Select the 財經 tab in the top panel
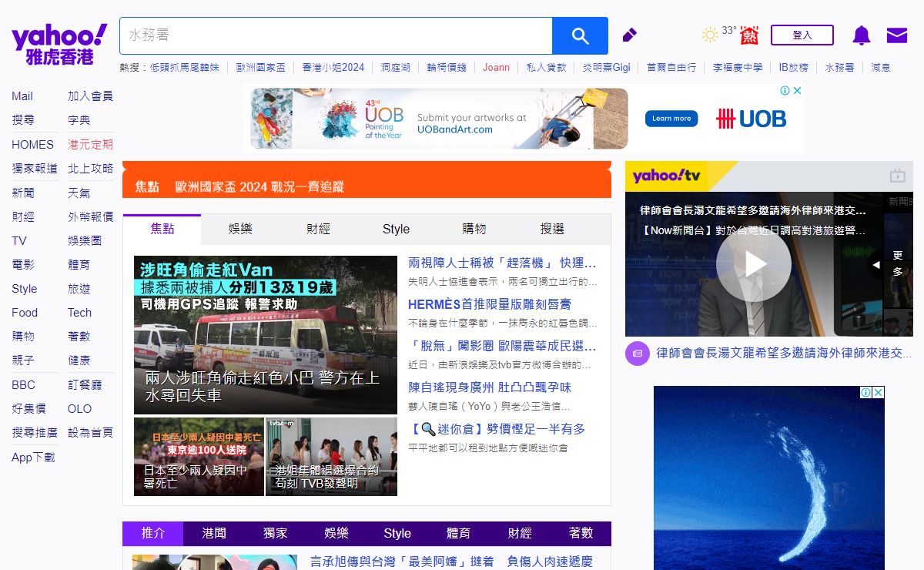924x570 pixels. point(318,229)
